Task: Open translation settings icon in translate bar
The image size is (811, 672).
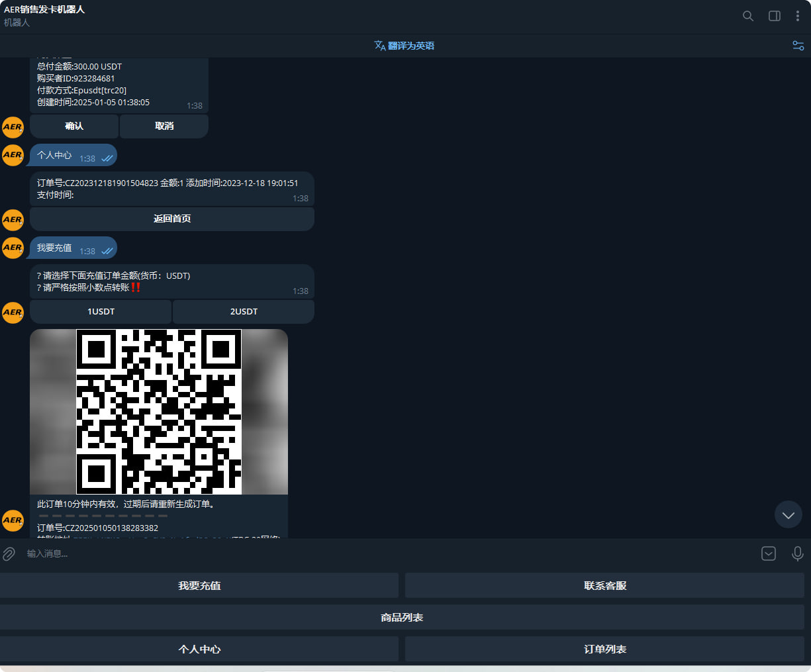Action: (x=798, y=46)
